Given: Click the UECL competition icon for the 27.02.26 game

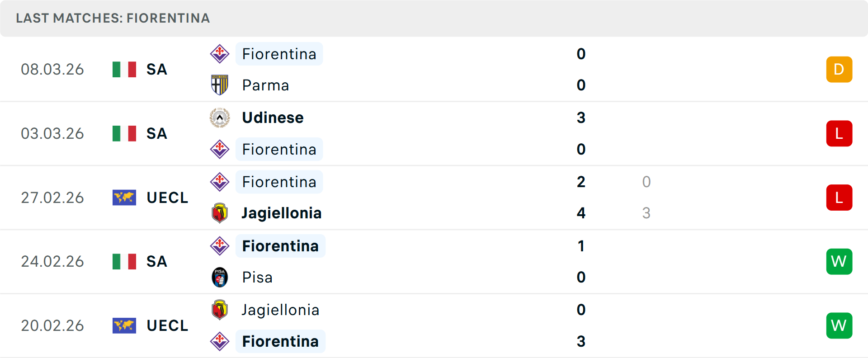Looking at the screenshot, I should pos(124,198).
